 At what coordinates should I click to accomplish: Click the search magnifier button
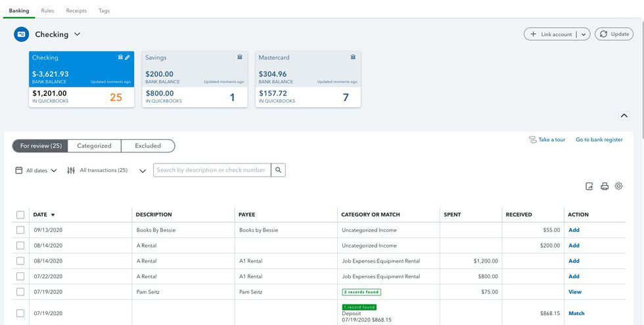coord(279,170)
